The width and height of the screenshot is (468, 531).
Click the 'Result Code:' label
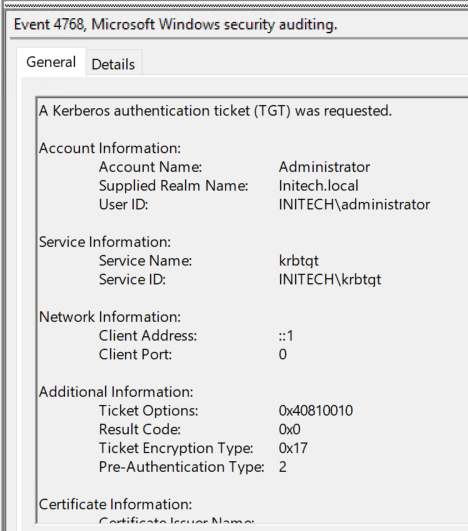140,429
